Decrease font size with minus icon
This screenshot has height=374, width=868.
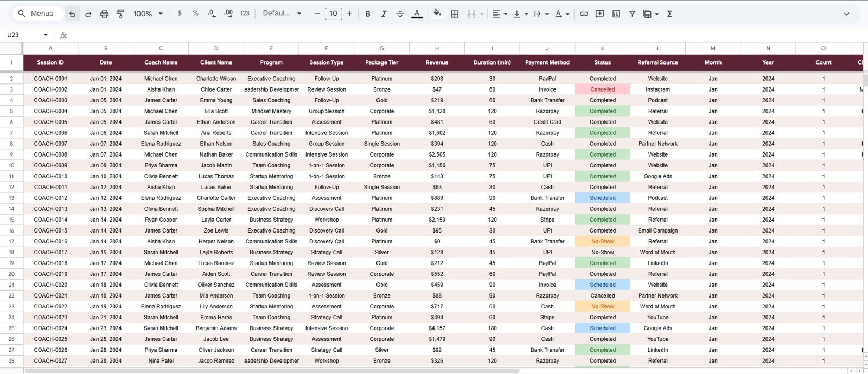[317, 14]
